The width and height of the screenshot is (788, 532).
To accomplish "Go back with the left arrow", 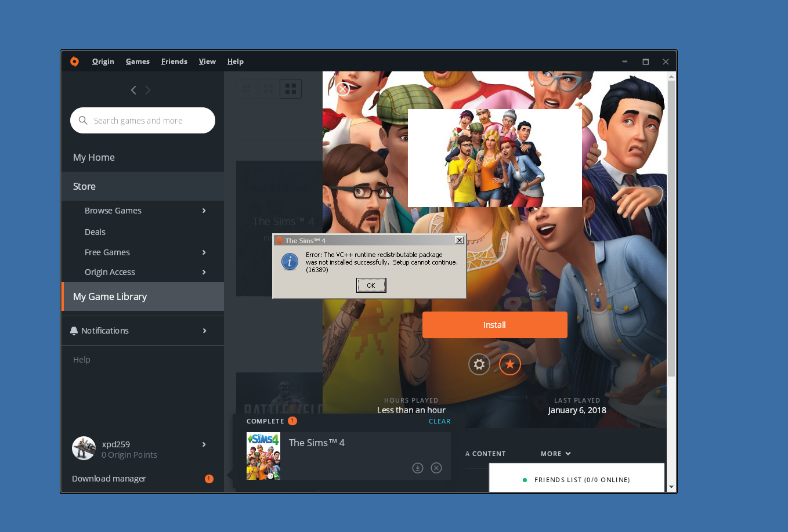I will [133, 90].
